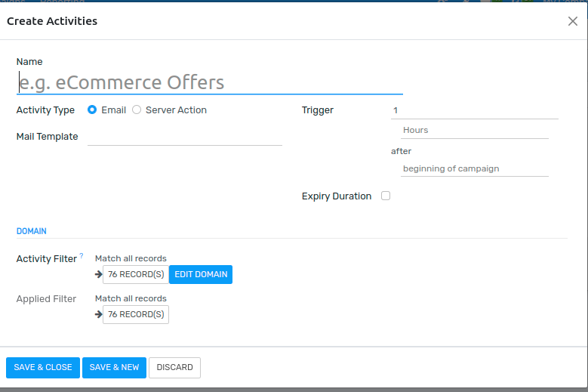Click the Expiry Duration label

[x=337, y=196]
